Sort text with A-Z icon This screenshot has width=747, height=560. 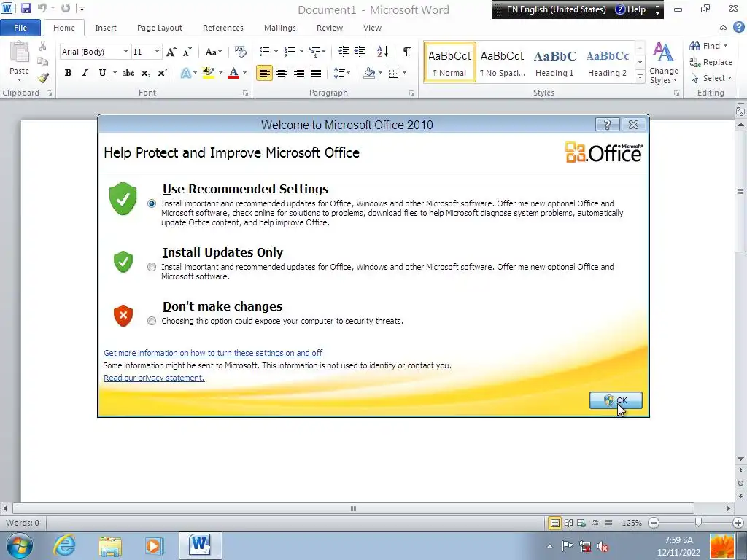point(382,52)
